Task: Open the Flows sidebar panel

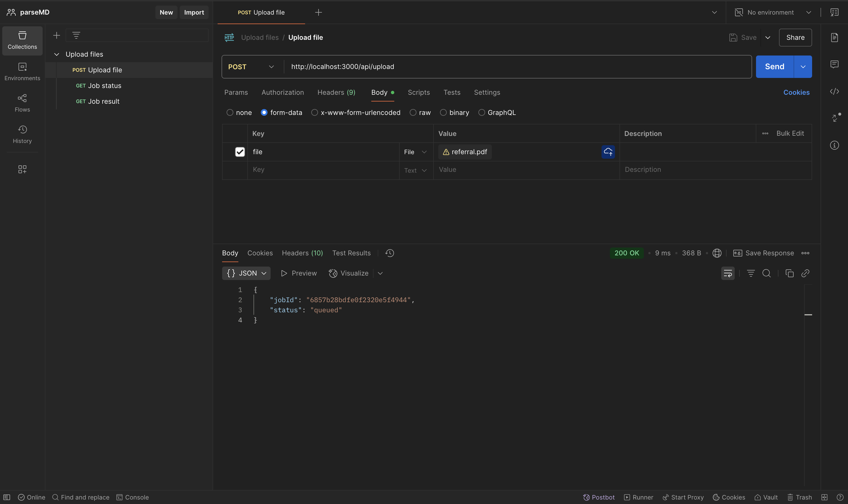Action: click(x=22, y=103)
